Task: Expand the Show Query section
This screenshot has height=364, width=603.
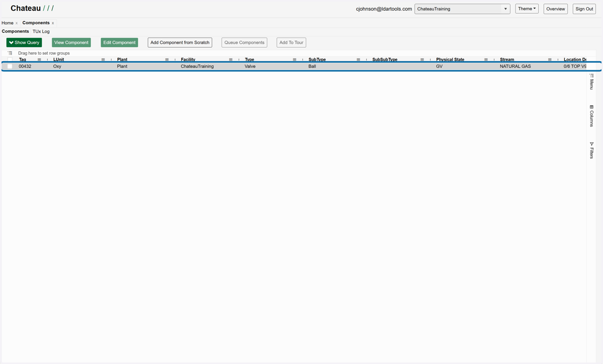Action: click(24, 43)
